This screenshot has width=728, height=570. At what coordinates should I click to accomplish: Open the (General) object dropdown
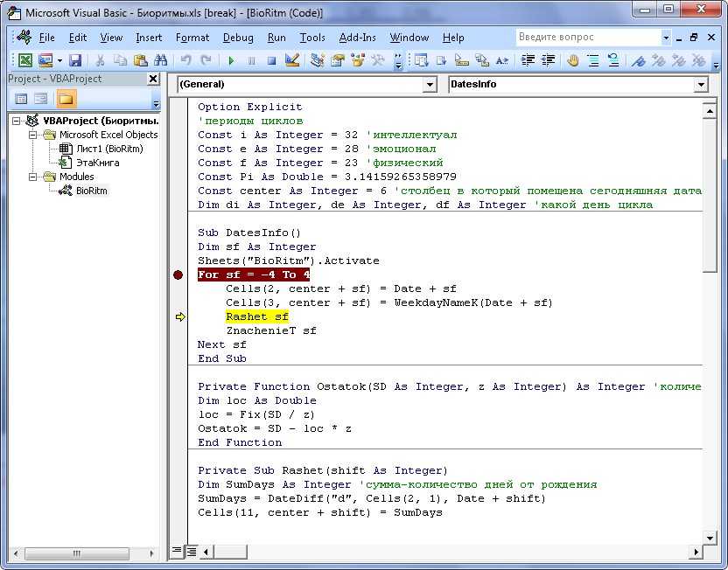430,85
